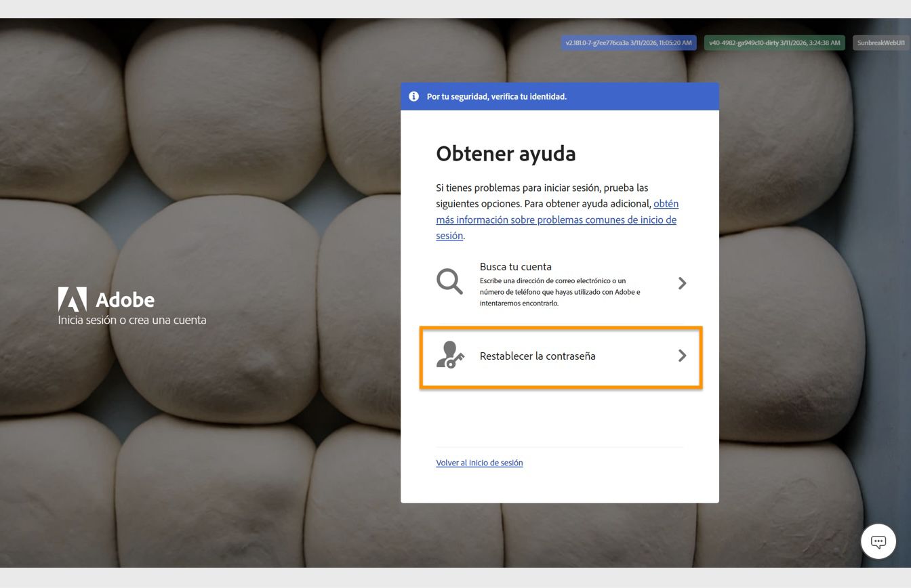Click the Restablecer la contraseña option
Viewport: 911px width, 588px height.
click(x=538, y=356)
